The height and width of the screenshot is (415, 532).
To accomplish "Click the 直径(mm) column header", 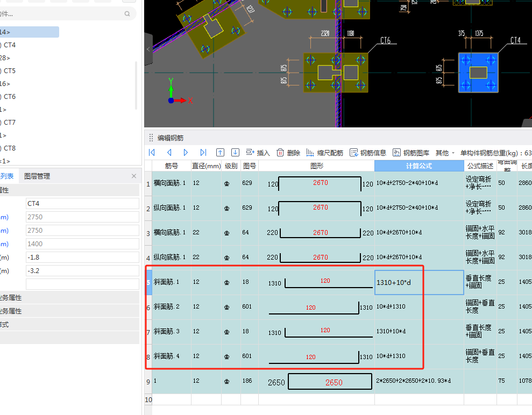I will (206, 166).
